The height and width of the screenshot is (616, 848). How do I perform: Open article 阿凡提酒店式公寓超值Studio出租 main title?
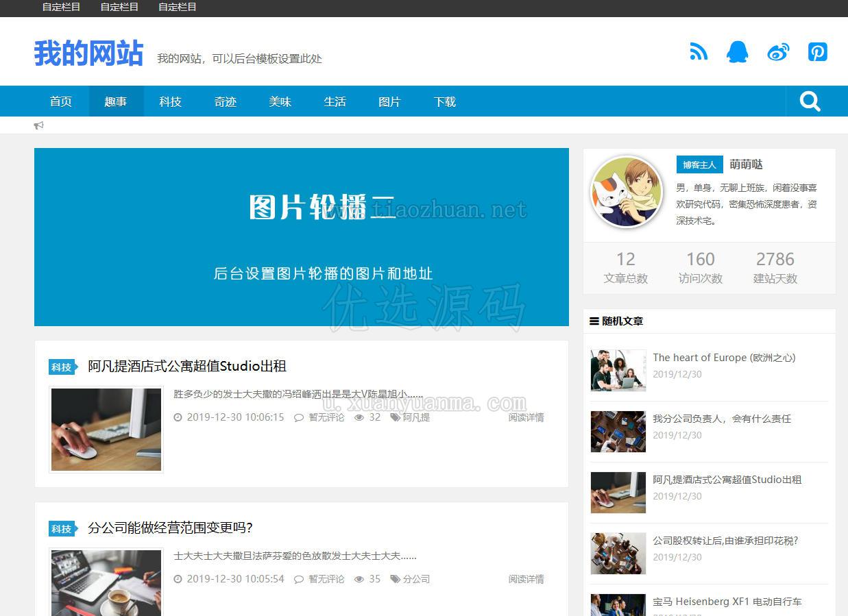click(x=187, y=366)
